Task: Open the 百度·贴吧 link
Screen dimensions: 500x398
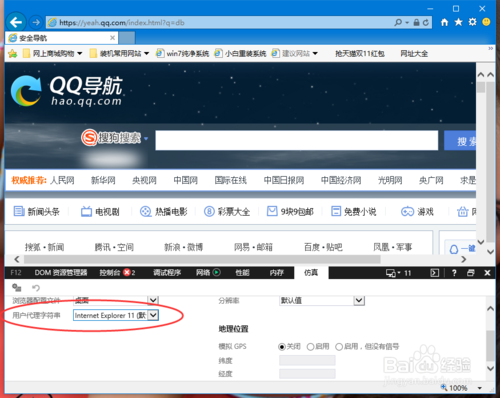Action: point(323,247)
